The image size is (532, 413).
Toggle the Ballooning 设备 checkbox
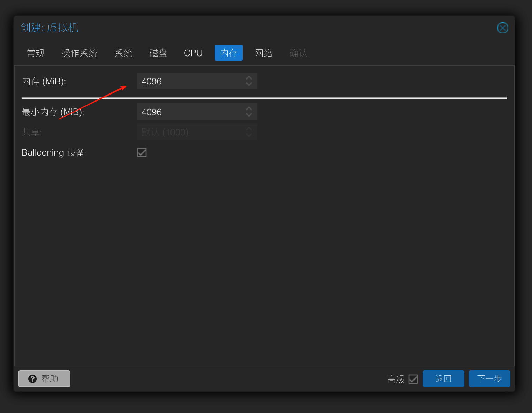coord(142,152)
